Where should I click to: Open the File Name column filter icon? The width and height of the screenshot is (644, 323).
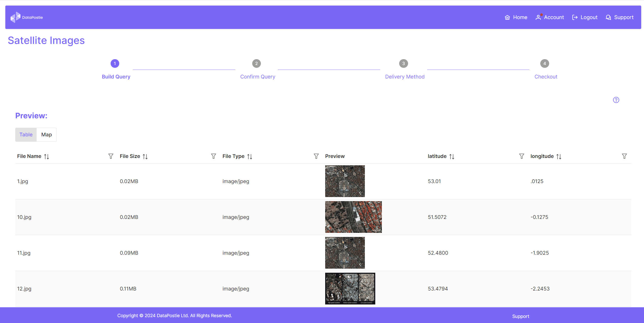point(111,156)
